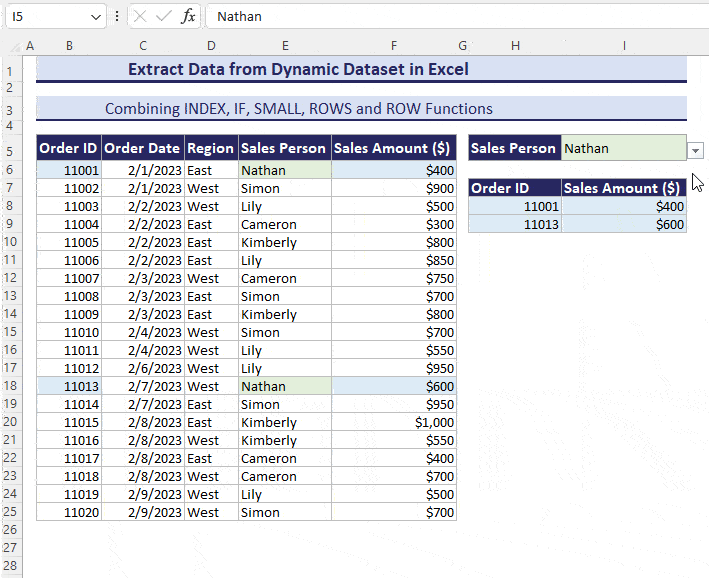Select the cell with Order ID 11013 in results table
The width and height of the screenshot is (709, 578).
coord(514,224)
